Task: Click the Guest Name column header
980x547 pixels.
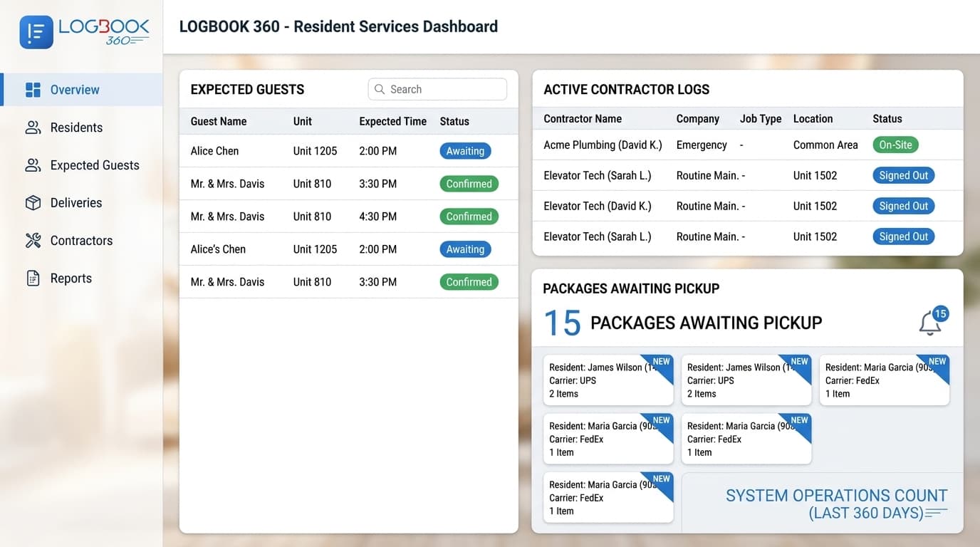Action: click(x=219, y=121)
